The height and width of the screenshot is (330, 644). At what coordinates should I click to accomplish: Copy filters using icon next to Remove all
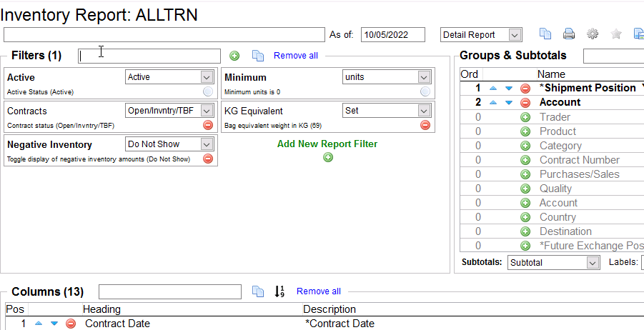tap(257, 56)
